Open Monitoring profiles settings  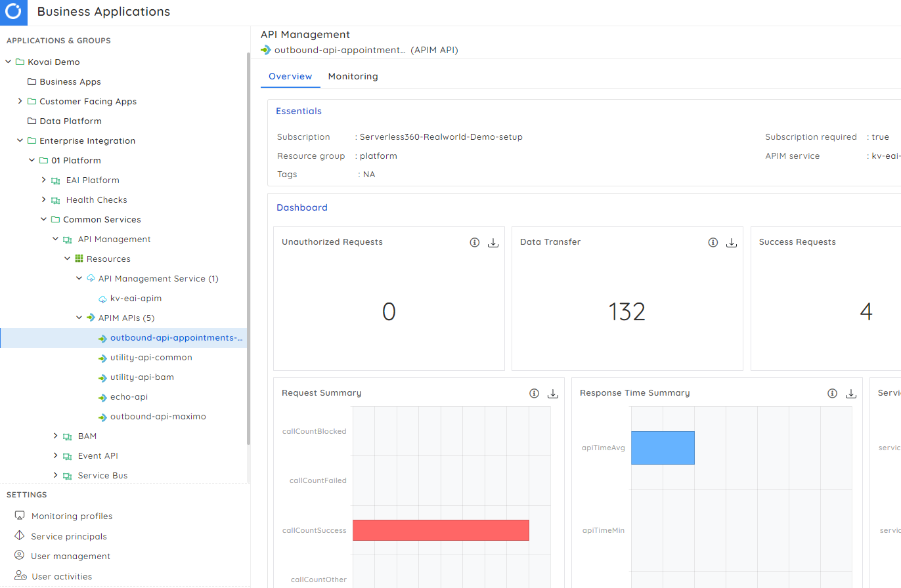(x=72, y=516)
